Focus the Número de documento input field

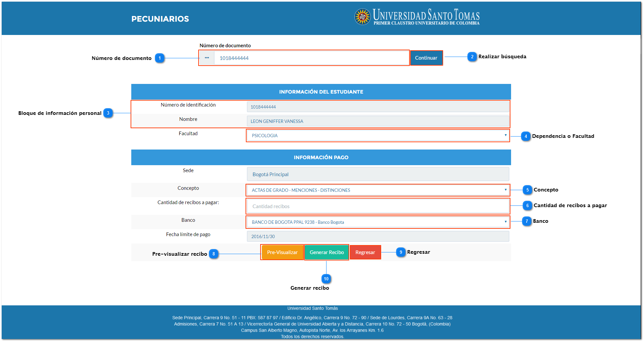pos(311,58)
